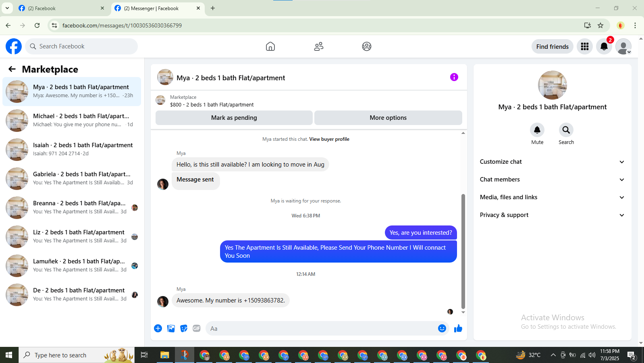Click message 'Yes, are you interested?'
This screenshot has height=363, width=644.
point(421,233)
